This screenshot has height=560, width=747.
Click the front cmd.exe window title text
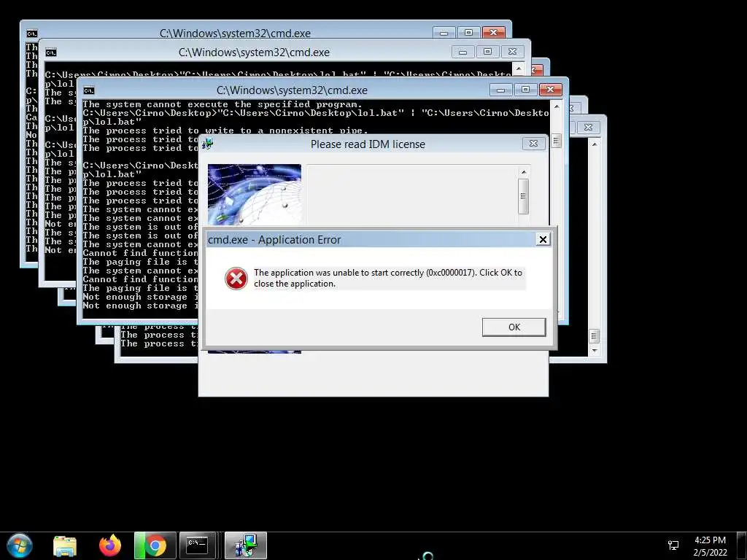point(292,90)
